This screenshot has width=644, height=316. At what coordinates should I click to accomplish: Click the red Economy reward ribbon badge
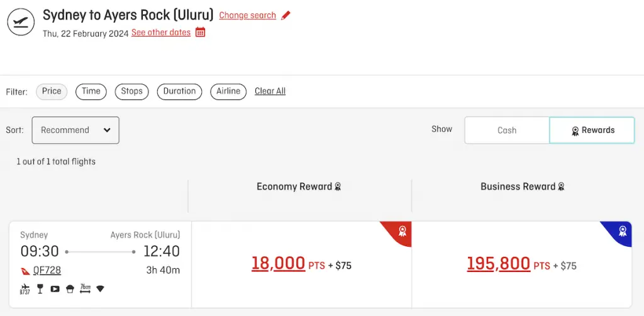coord(402,231)
